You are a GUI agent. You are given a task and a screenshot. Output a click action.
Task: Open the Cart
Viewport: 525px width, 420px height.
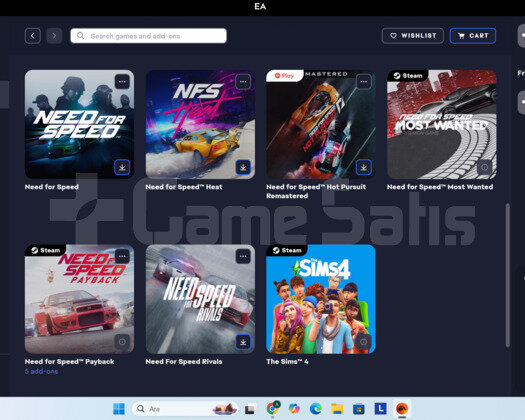tap(472, 36)
